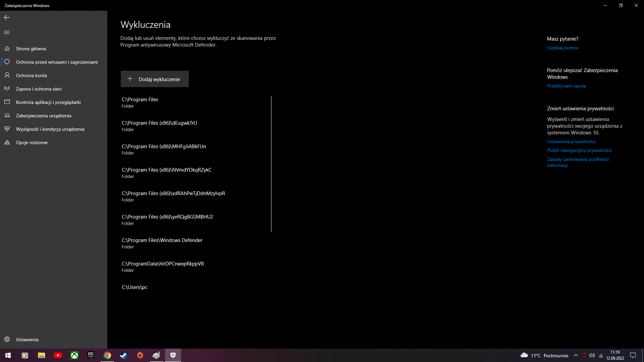Open File Explorer from the taskbar
The height and width of the screenshot is (362, 644).
pos(41,355)
